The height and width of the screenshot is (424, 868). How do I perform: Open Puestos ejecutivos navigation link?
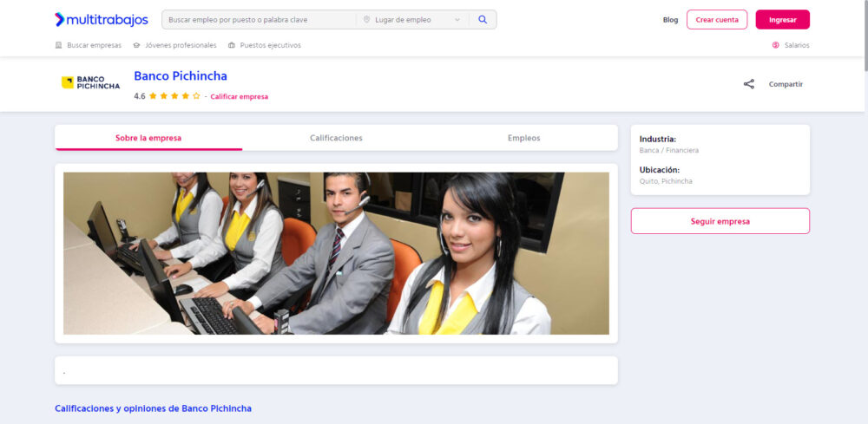270,45
